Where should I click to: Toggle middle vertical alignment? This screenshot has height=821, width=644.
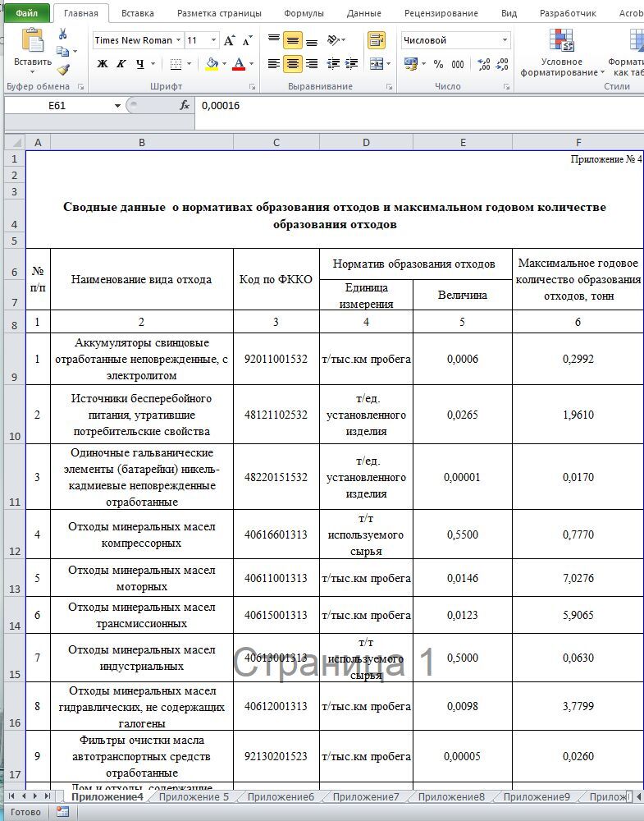(292, 39)
